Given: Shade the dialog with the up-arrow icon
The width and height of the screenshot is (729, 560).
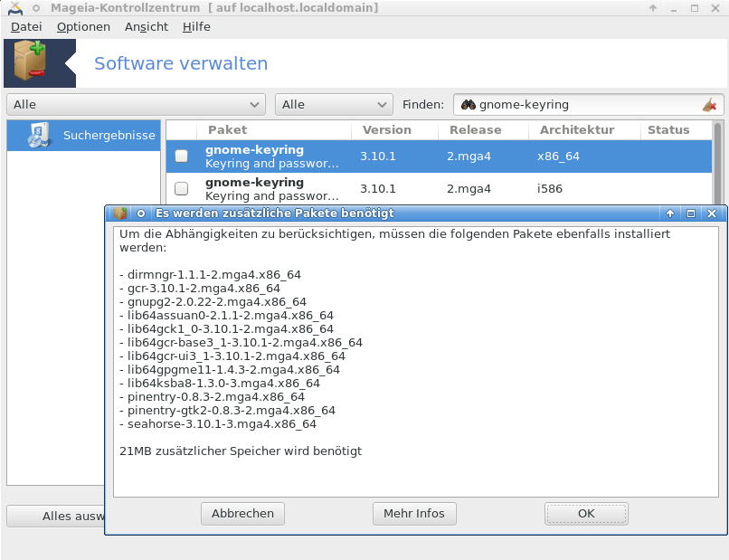Looking at the screenshot, I should (x=670, y=214).
